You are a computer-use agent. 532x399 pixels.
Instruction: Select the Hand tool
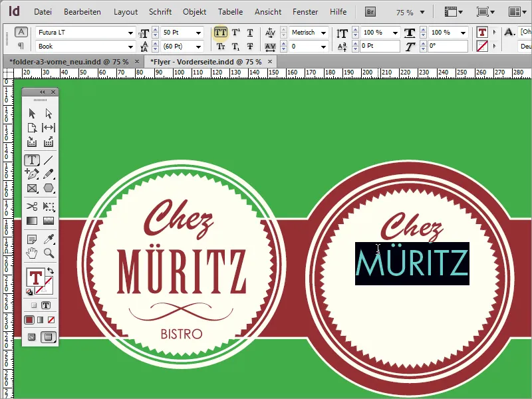32,253
